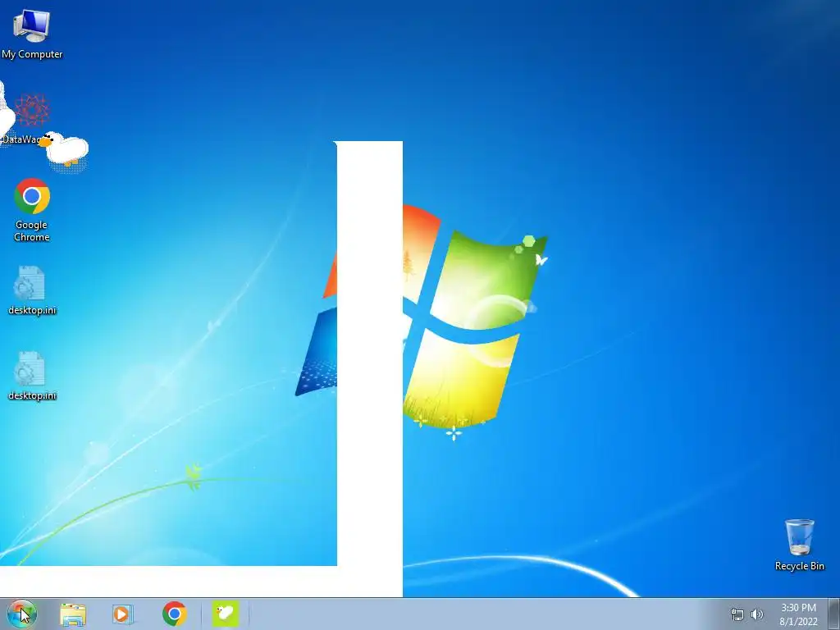Image resolution: width=840 pixels, height=630 pixels.
Task: Open Chrome from the taskbar
Action: [174, 614]
